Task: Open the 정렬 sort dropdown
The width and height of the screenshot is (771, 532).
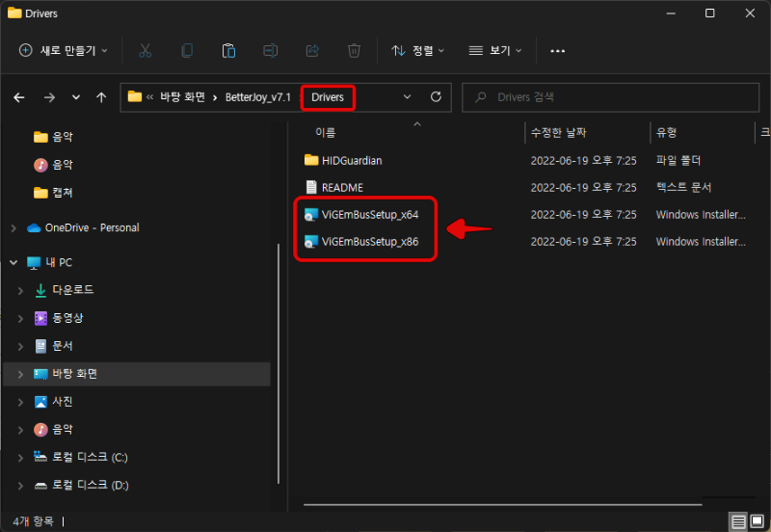Action: pyautogui.click(x=418, y=51)
